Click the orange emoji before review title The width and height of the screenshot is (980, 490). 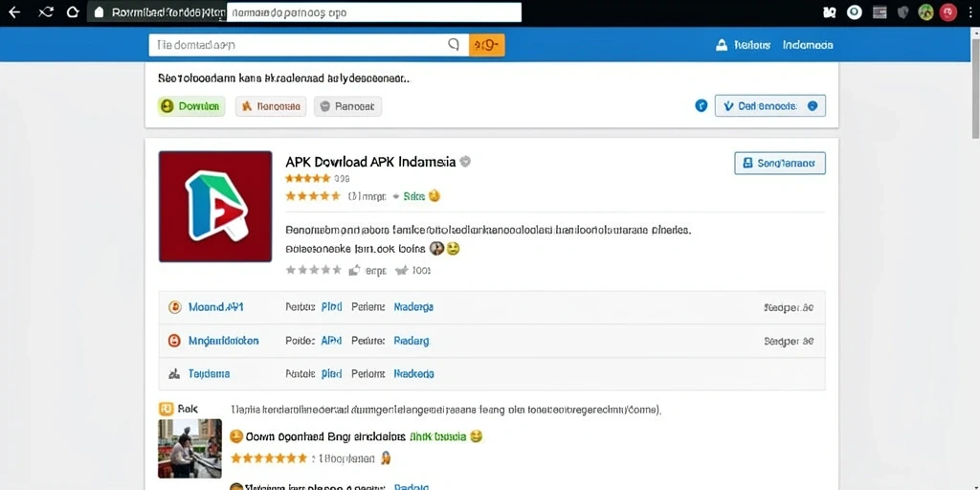click(x=236, y=436)
